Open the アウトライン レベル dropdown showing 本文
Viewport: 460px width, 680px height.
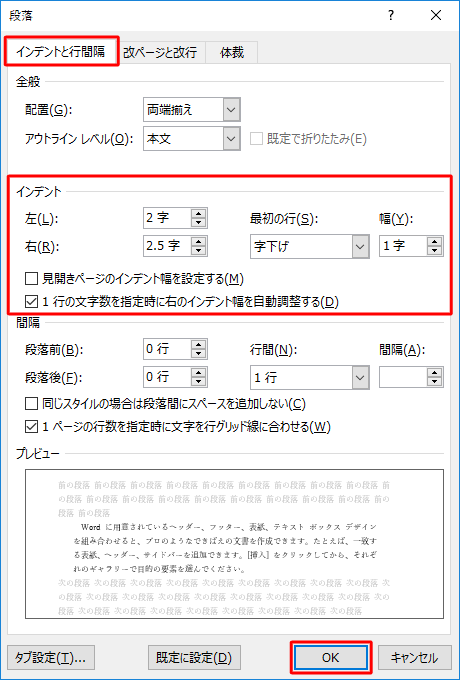tap(192, 139)
